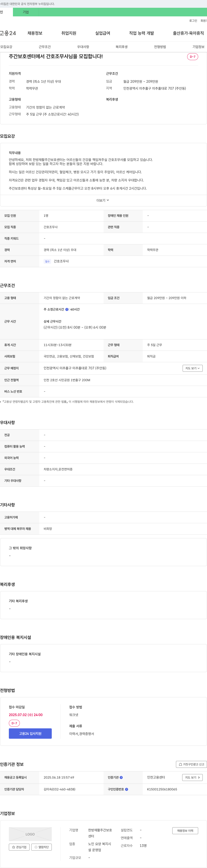This screenshot has width=207, height=868.
Task: Click the job title heading text
Action: pyautogui.click(x=56, y=56)
